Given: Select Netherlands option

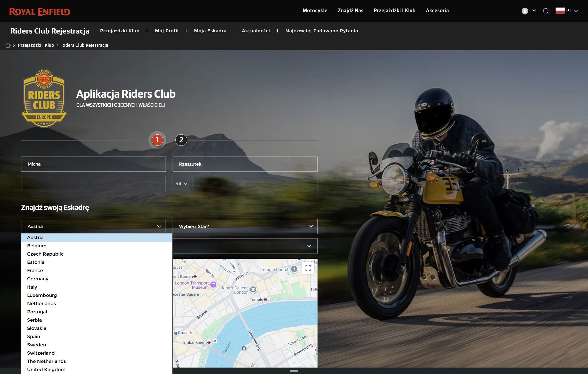Looking at the screenshot, I should click(x=96, y=304).
